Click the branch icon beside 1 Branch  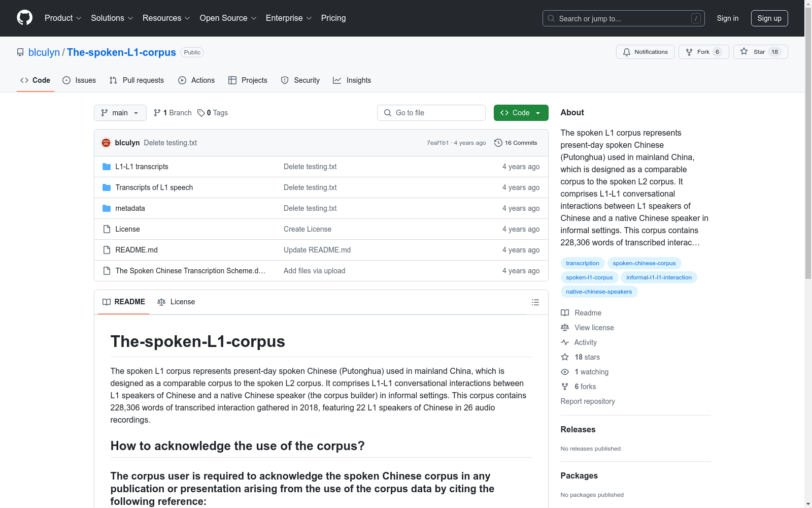point(157,113)
